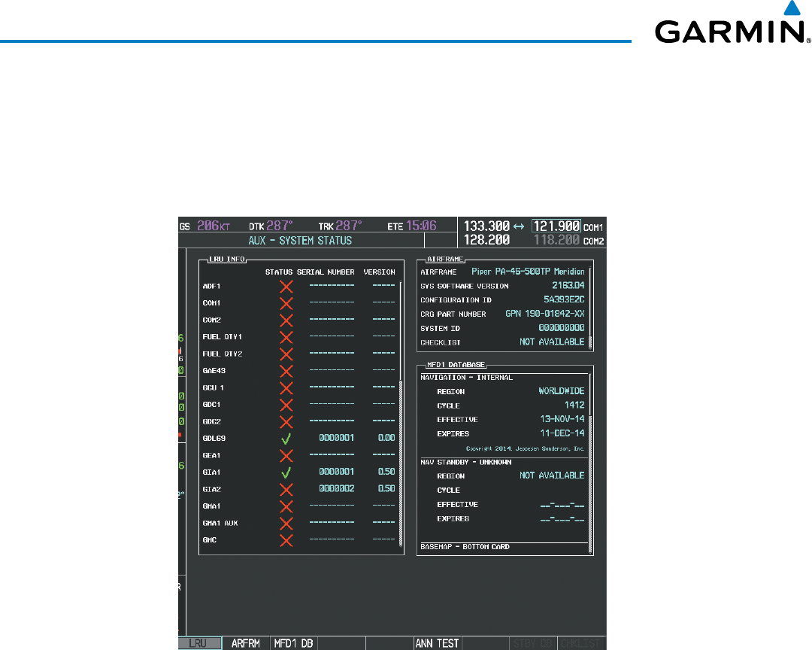This screenshot has height=650, width=812.
Task: Click the AUX - SYSTEM STATUS page title
Action: (300, 241)
